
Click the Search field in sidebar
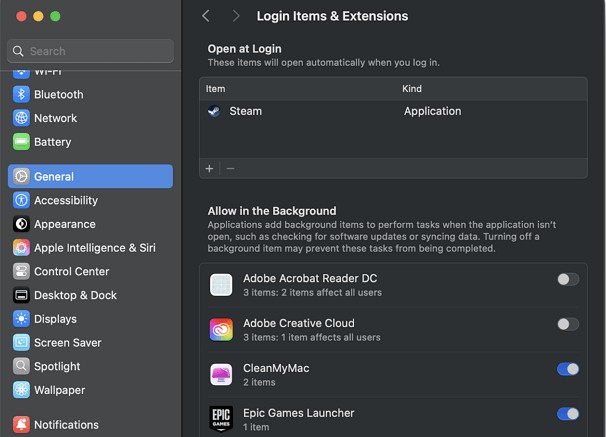pos(90,51)
